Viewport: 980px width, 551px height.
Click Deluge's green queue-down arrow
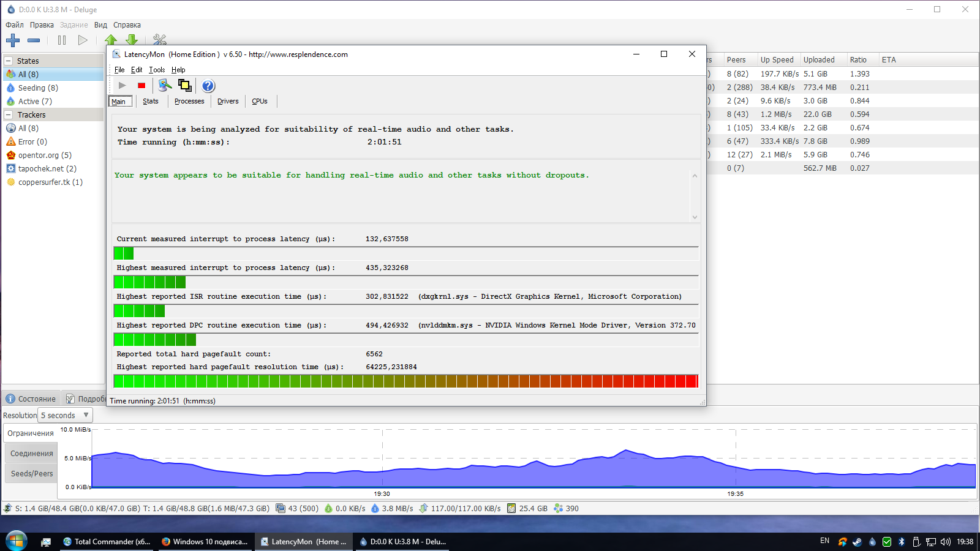(132, 40)
